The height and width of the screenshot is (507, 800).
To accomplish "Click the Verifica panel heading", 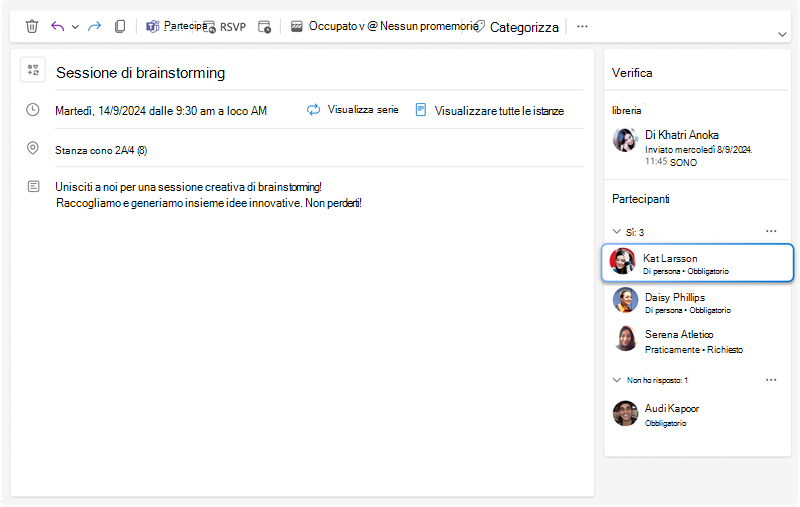I will [x=632, y=73].
